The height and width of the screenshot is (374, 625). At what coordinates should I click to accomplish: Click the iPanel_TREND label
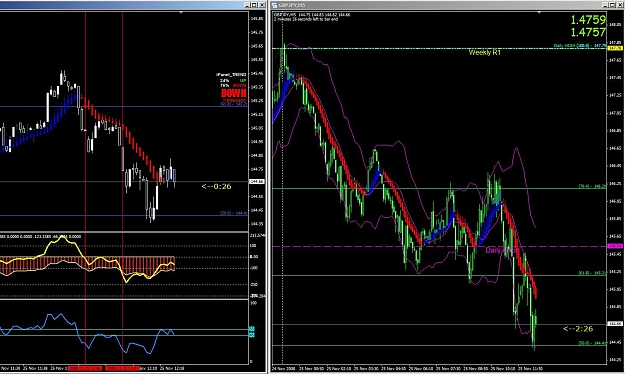pyautogui.click(x=231, y=75)
